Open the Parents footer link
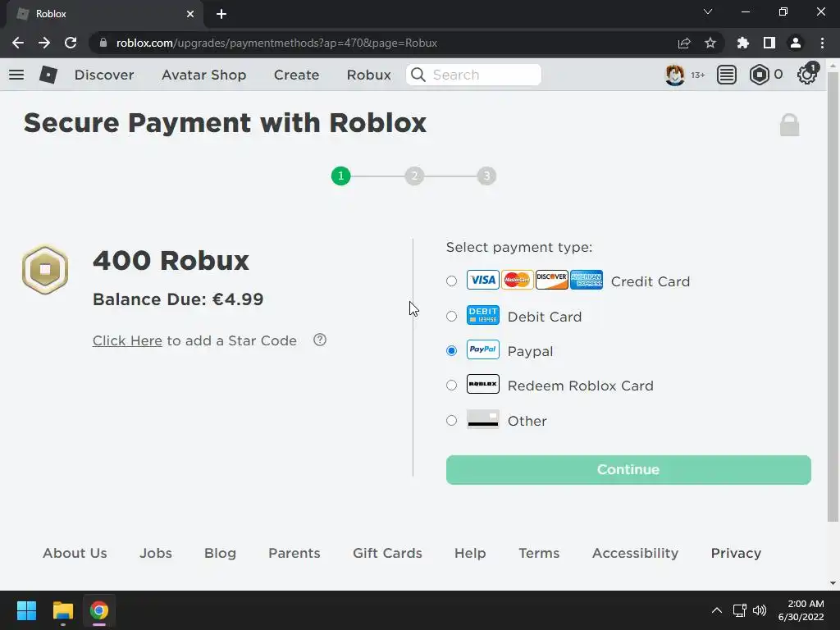 [x=294, y=553]
